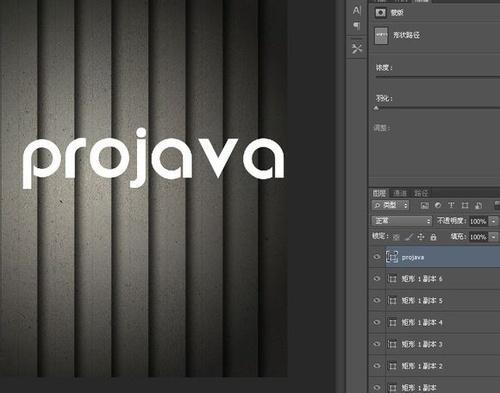The image size is (500, 393).
Task: Filter layers by text type
Action: (x=451, y=205)
